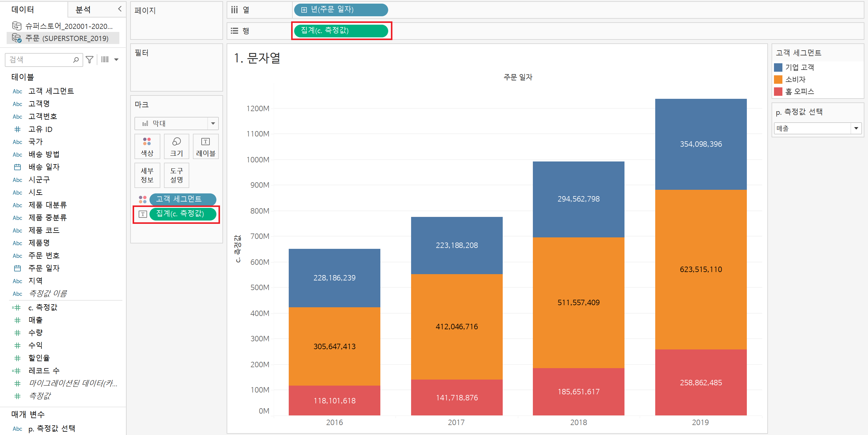Click the Tooltip (도구 설명) marks button

point(176,175)
